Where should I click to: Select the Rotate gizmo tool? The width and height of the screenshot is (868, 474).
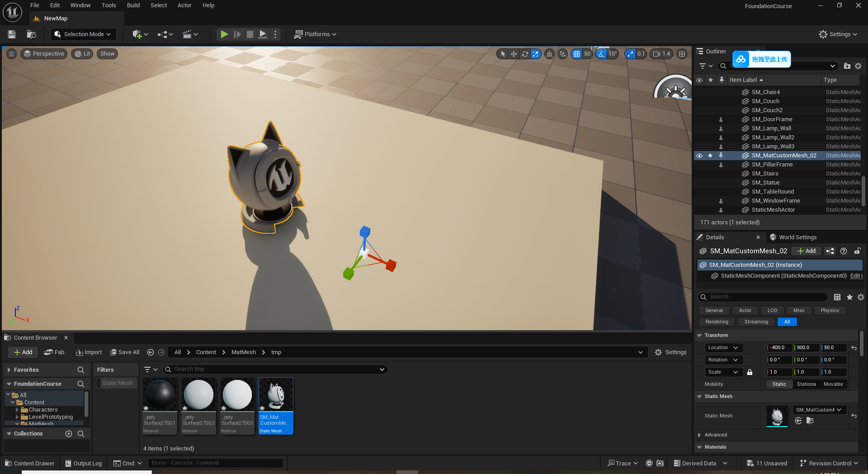[525, 54]
